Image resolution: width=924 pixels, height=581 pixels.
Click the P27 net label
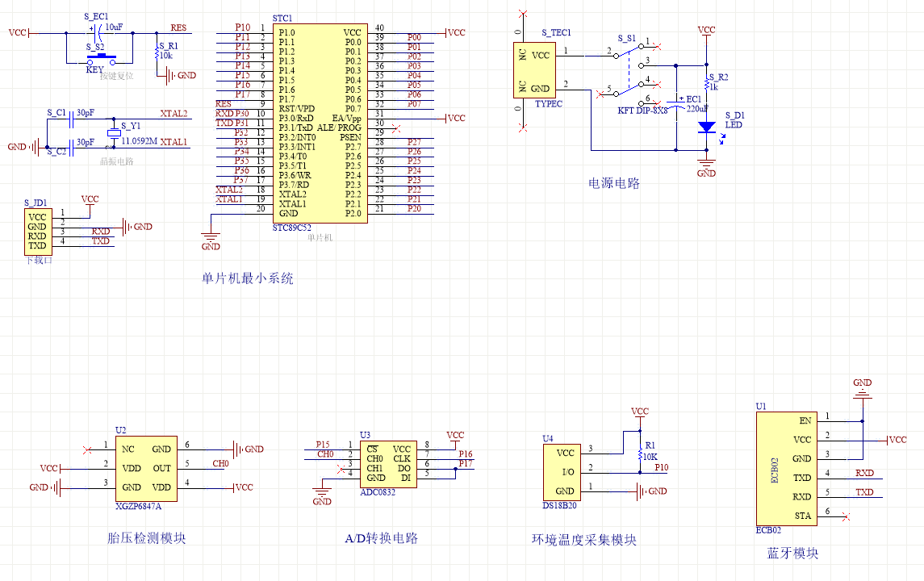pos(414,142)
